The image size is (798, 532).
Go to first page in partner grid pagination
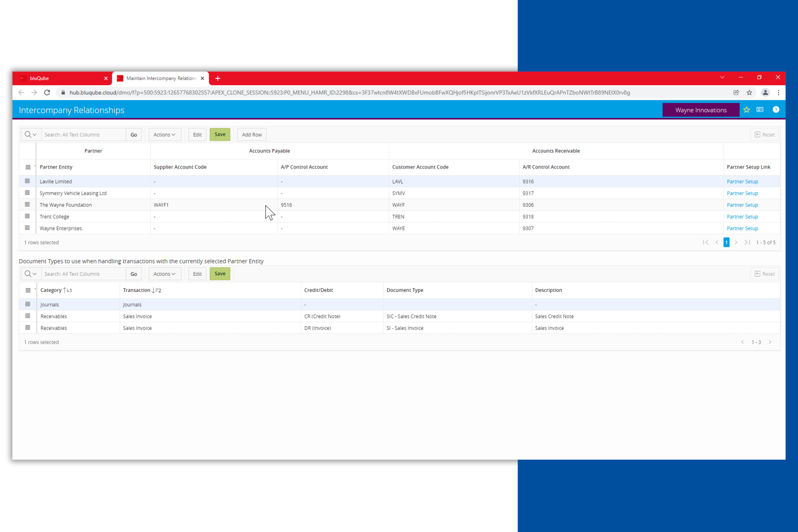click(x=705, y=242)
